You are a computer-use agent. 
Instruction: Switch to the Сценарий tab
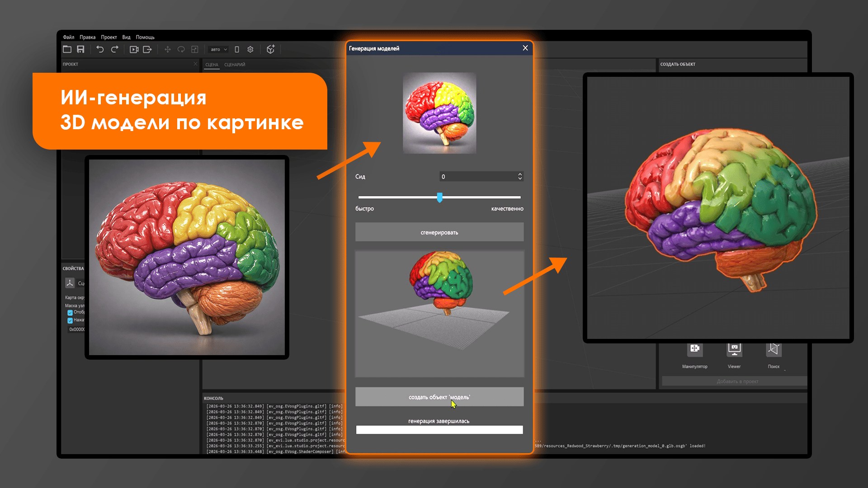tap(235, 65)
